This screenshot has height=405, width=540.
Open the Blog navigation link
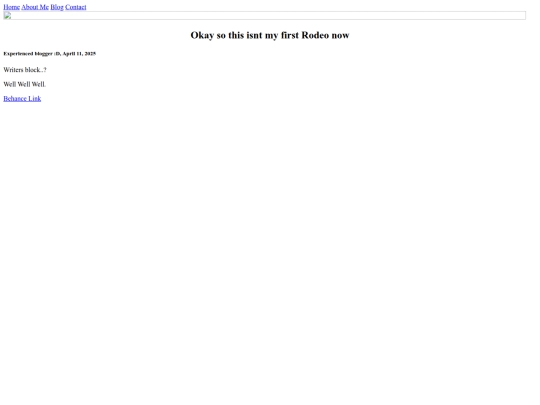click(x=57, y=7)
